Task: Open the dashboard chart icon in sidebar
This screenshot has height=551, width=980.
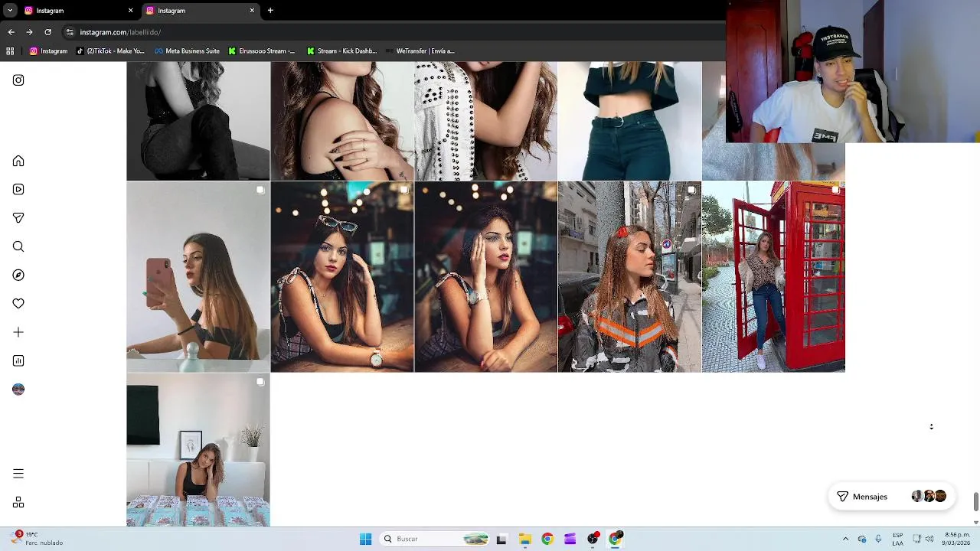Action: [x=18, y=360]
